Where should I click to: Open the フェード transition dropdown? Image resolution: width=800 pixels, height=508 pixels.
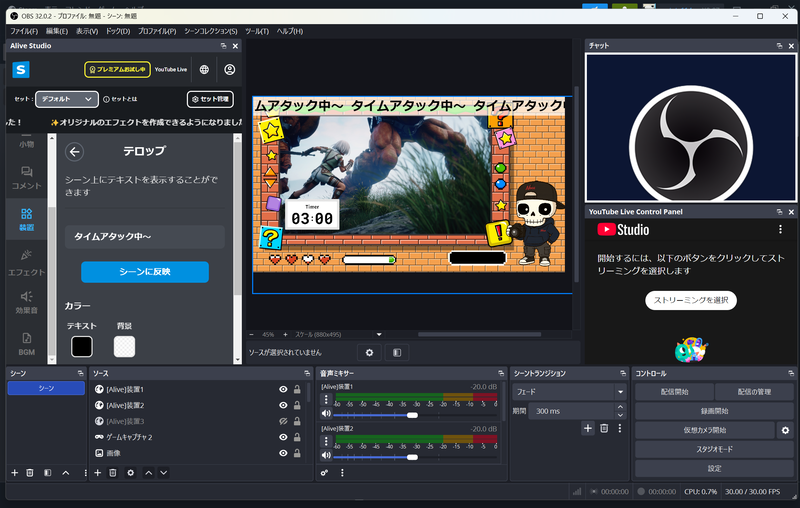point(569,392)
